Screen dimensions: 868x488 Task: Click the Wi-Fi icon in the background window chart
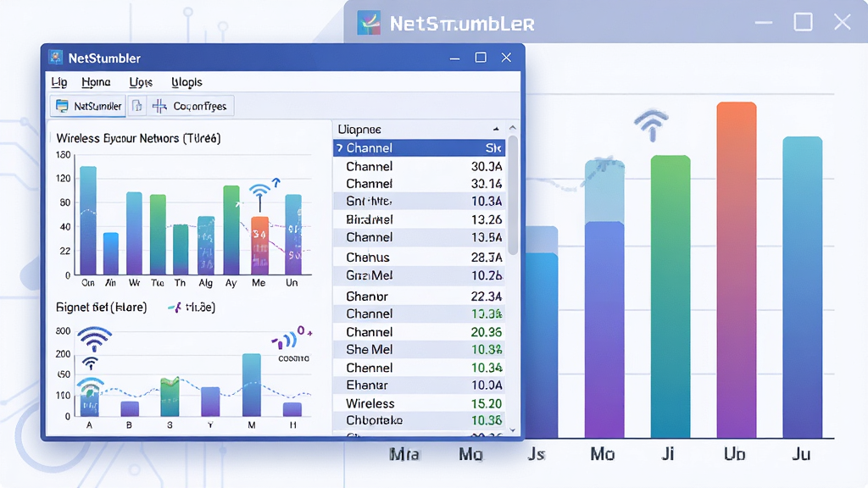coord(652,125)
